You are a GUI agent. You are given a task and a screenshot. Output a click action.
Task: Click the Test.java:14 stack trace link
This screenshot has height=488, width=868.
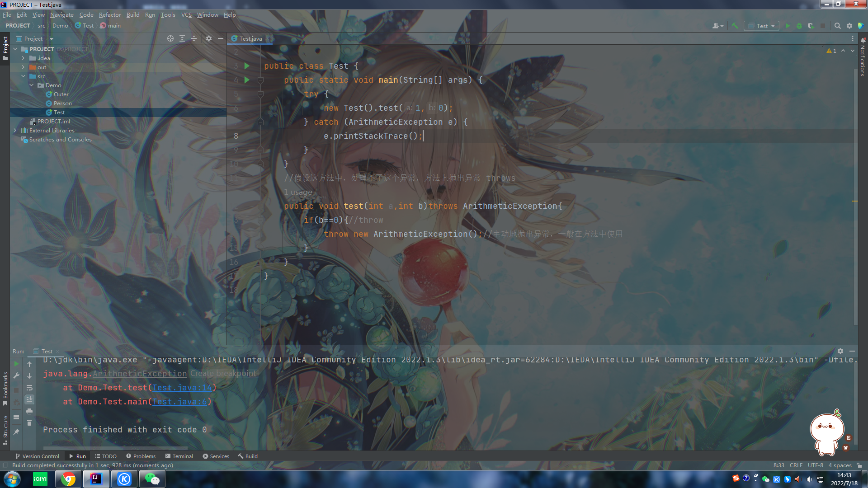coord(182,388)
